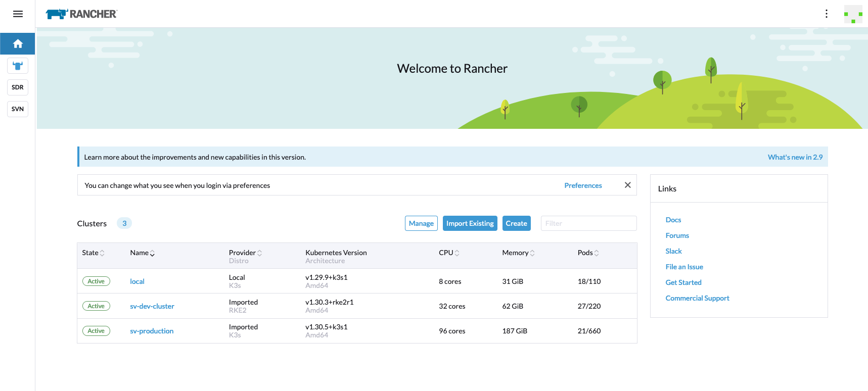The height and width of the screenshot is (391, 868).
Task: Open the Slack link
Action: coord(674,251)
